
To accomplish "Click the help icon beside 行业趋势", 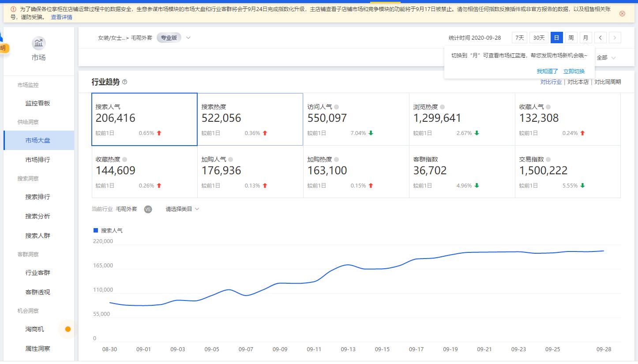I will (125, 82).
